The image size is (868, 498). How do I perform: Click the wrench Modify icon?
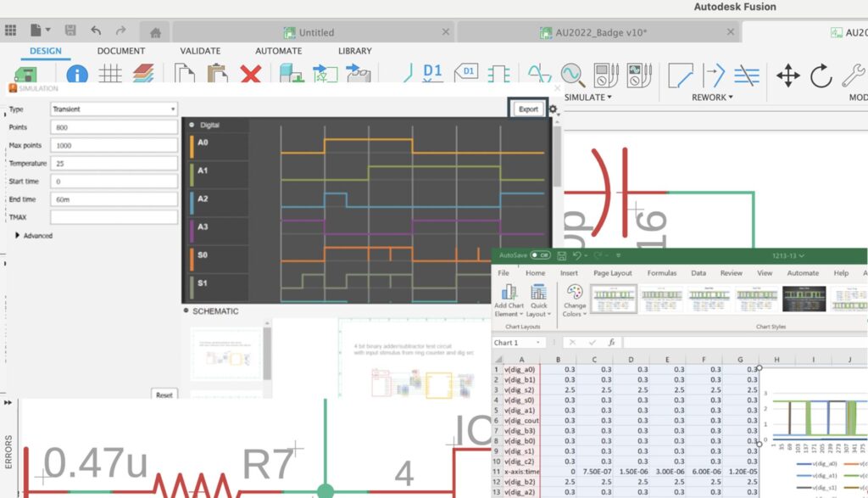853,76
